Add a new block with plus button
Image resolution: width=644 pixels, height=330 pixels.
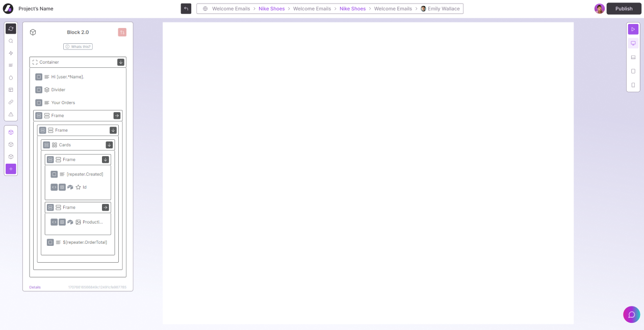point(11,169)
